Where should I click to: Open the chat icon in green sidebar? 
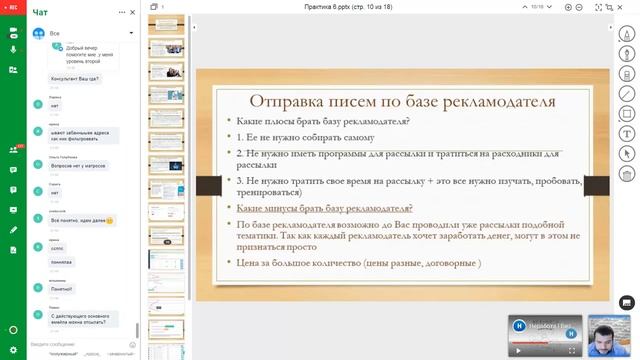[13, 170]
